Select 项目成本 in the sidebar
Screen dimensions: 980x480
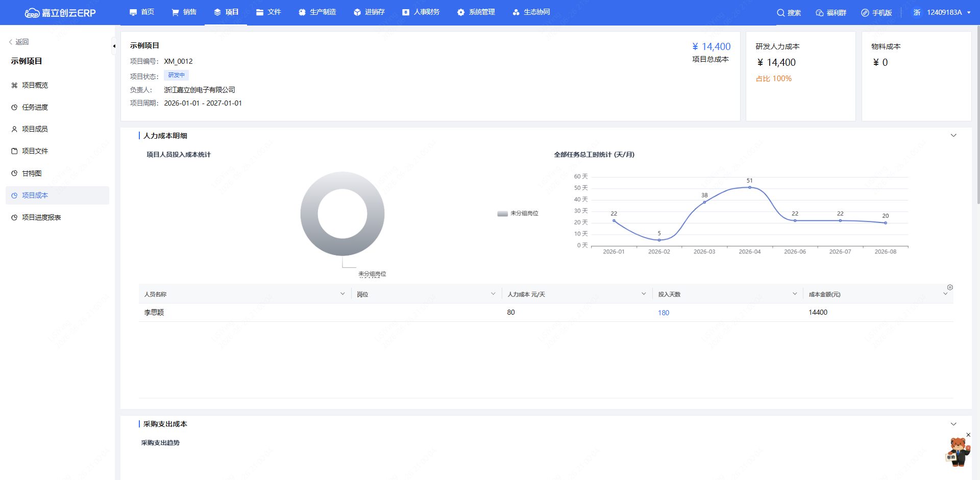point(57,195)
